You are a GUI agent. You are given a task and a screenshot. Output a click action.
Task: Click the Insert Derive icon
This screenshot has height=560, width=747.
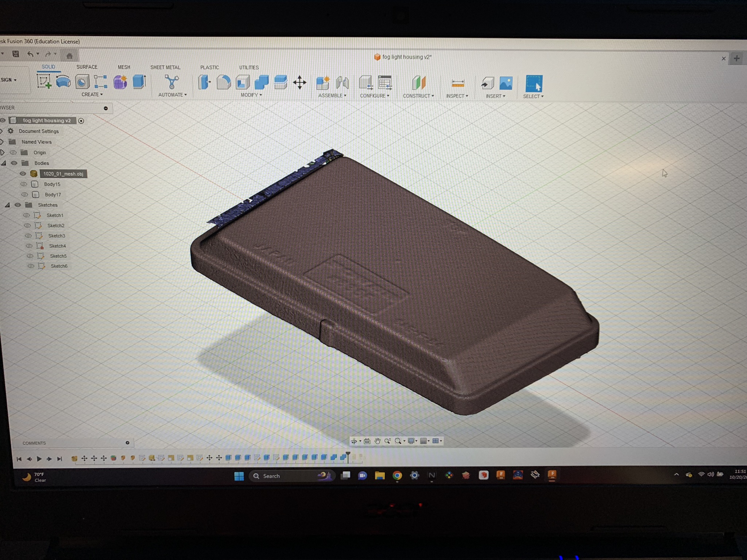(487, 83)
